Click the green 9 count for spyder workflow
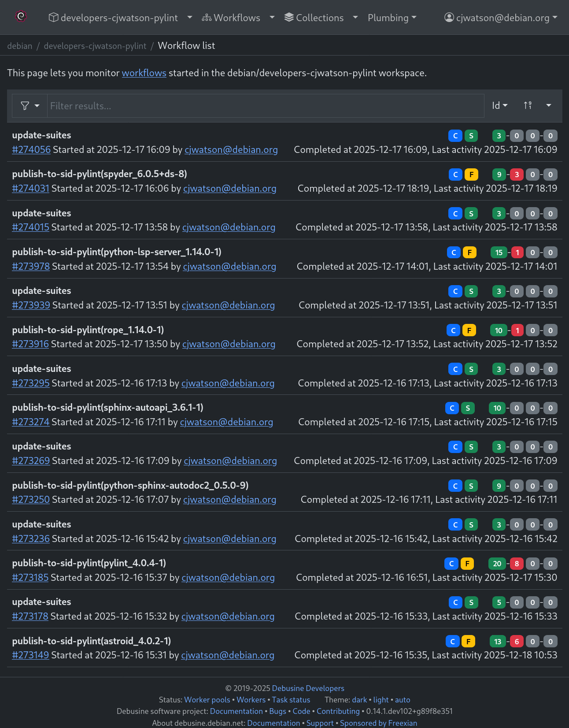The image size is (569, 728). 499,175
